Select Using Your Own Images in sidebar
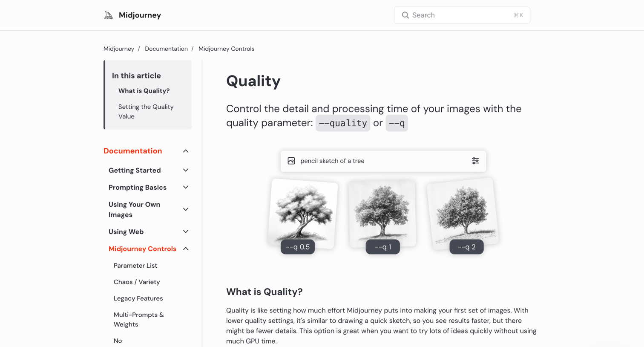 [x=135, y=209]
